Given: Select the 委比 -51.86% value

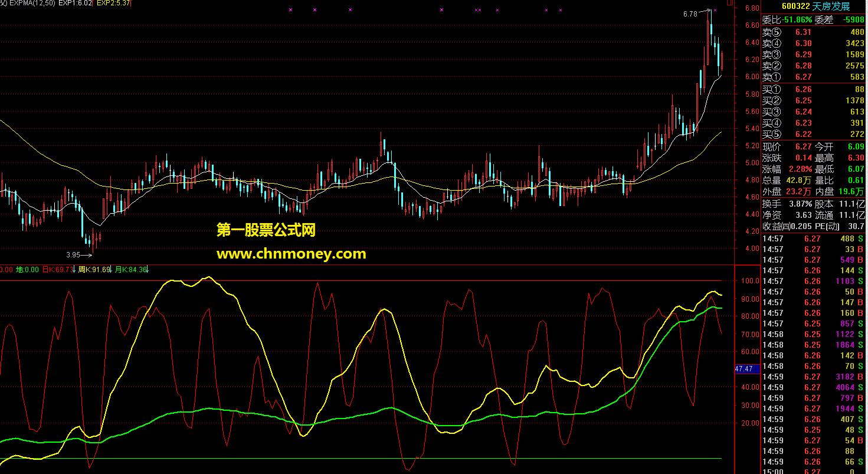Looking at the screenshot, I should tap(796, 20).
